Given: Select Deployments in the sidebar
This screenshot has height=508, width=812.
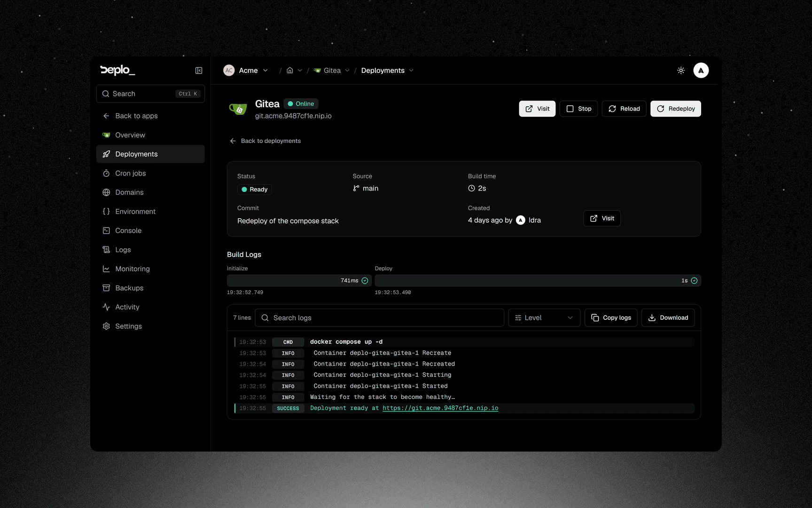Looking at the screenshot, I should [x=150, y=154].
